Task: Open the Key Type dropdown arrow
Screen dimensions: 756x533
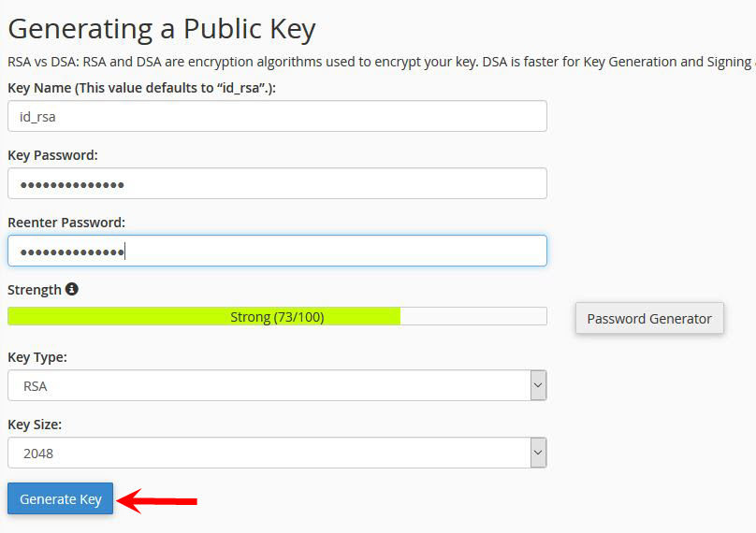Action: pos(538,385)
